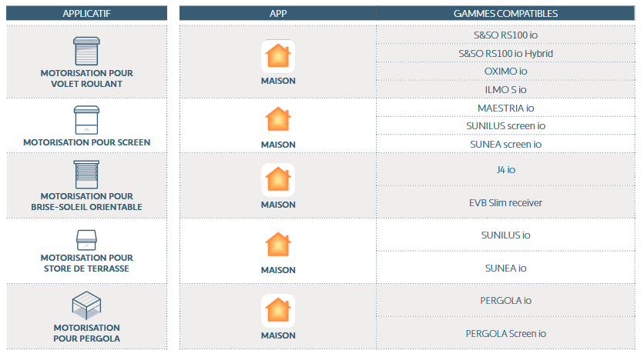The width and height of the screenshot is (644, 357).
Task: Click the Maison app icon in the pergola row
Action: click(x=278, y=311)
